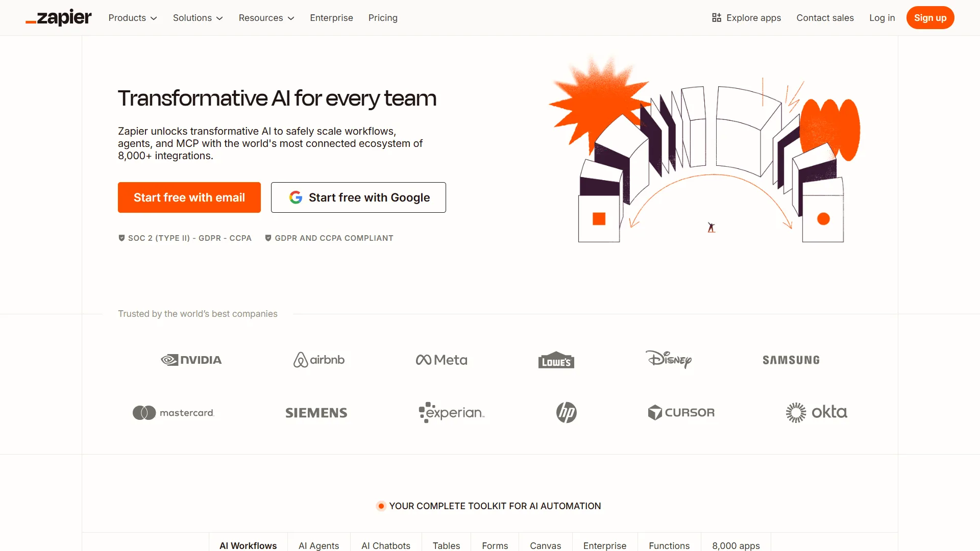Select the Disney logo
This screenshot has width=980, height=551.
click(x=669, y=360)
